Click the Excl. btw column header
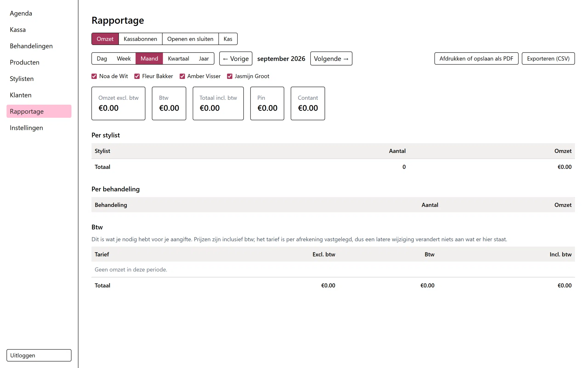The height and width of the screenshot is (368, 588). [x=324, y=254]
